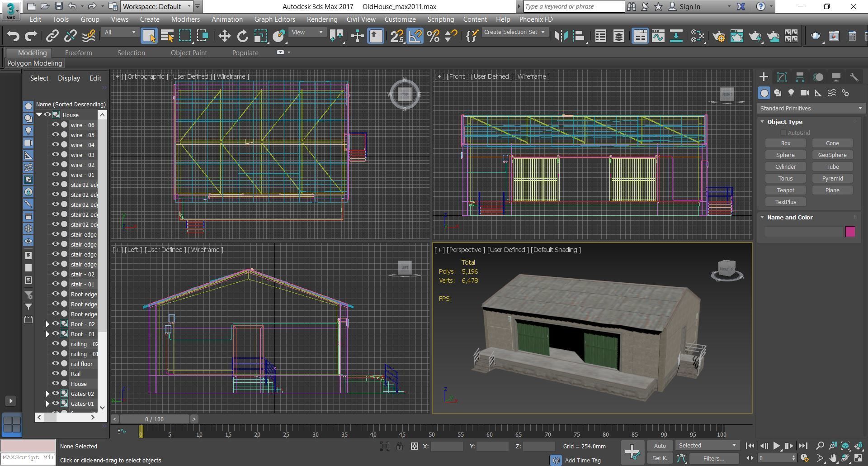This screenshot has width=868, height=466.
Task: Toggle visibility of rail floor
Action: pos(55,364)
